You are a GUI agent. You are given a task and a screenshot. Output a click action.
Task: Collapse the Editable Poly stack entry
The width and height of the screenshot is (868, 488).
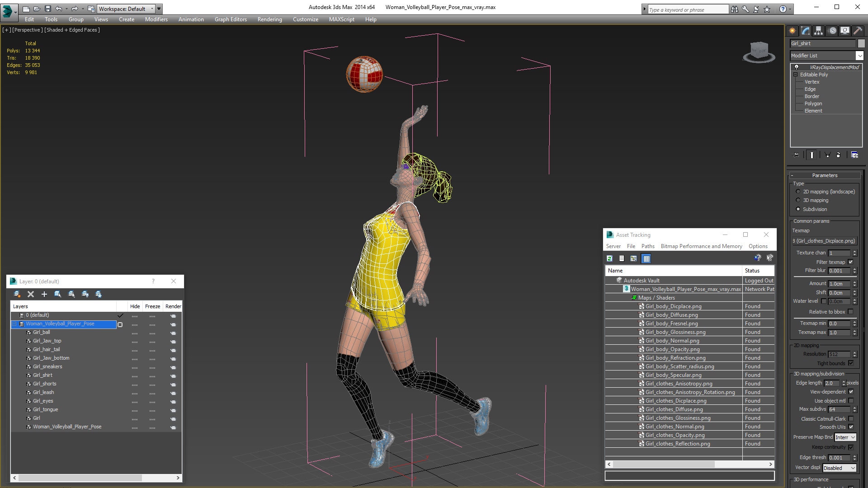coord(796,75)
